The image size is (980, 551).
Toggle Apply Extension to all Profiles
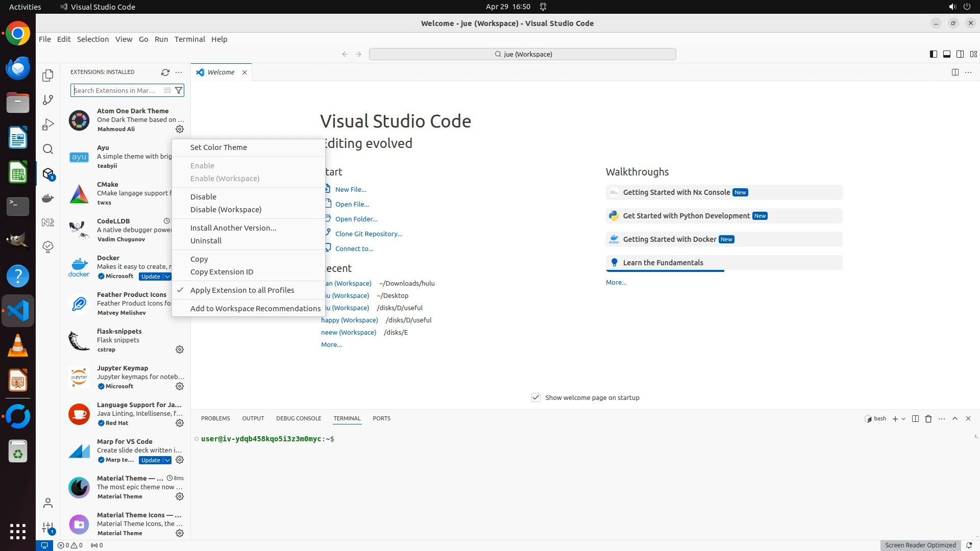(x=242, y=290)
